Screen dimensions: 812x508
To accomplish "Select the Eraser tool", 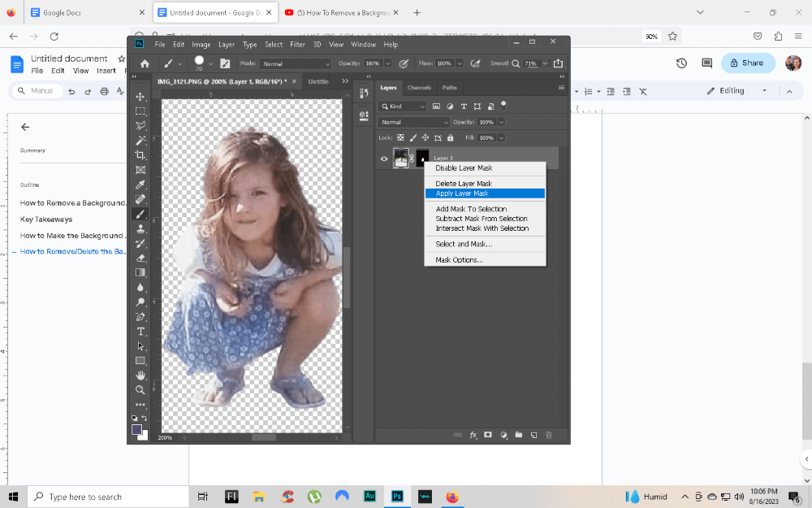I will click(x=140, y=258).
